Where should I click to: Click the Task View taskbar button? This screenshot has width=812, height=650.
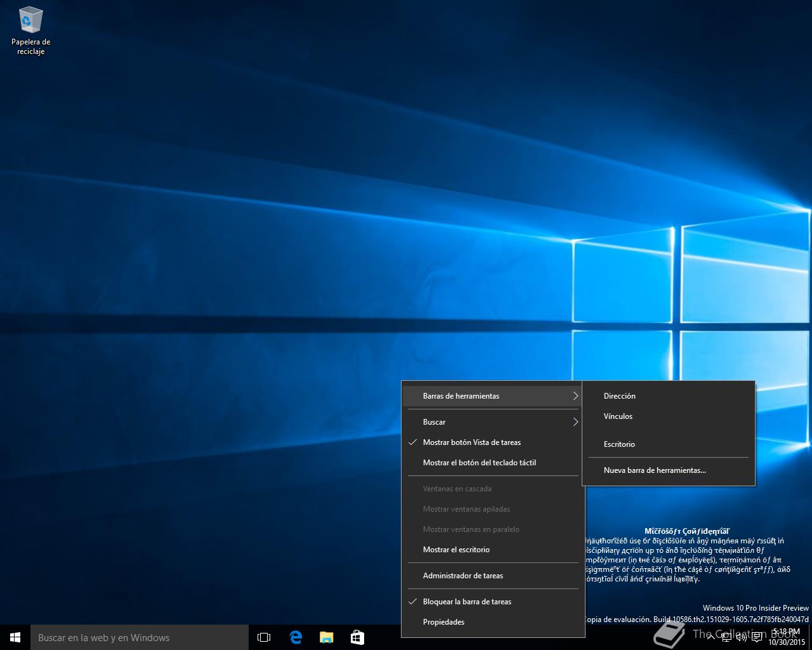click(x=264, y=637)
